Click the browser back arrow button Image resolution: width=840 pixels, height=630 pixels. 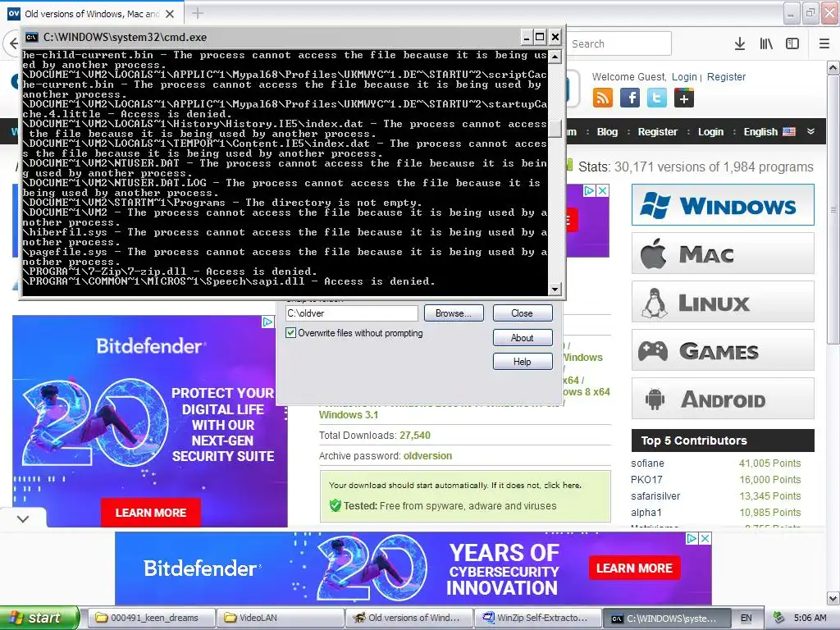pos(13,43)
